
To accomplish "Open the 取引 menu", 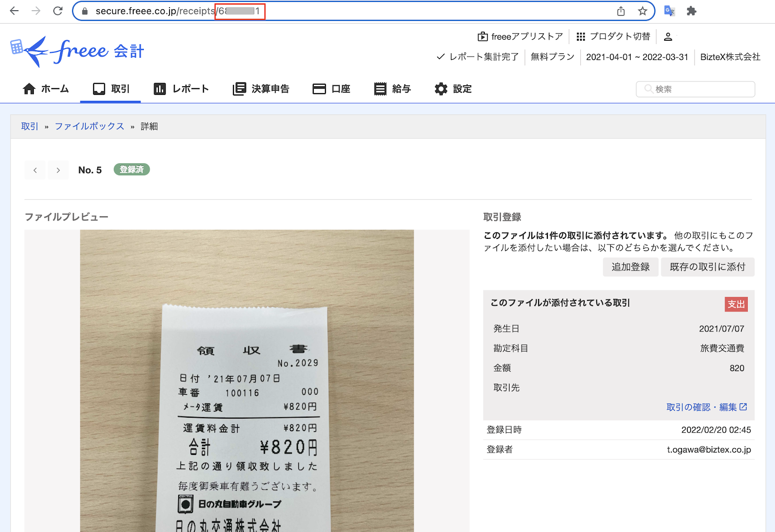I will [111, 89].
